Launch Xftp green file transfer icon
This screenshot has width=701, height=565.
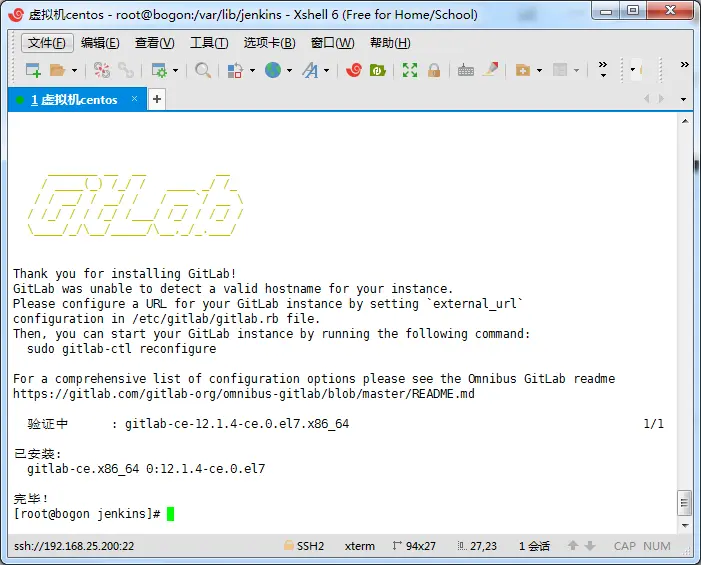point(377,70)
